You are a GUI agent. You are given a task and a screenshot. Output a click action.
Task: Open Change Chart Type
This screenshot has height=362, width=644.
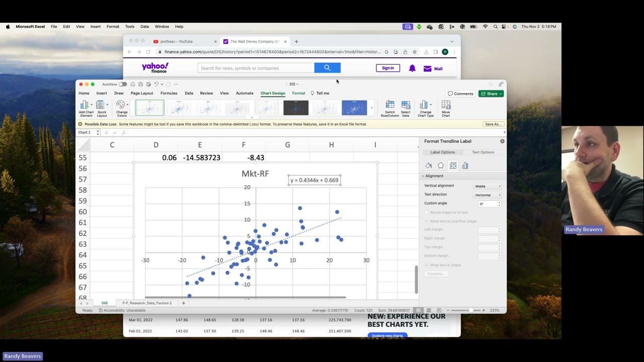point(425,108)
